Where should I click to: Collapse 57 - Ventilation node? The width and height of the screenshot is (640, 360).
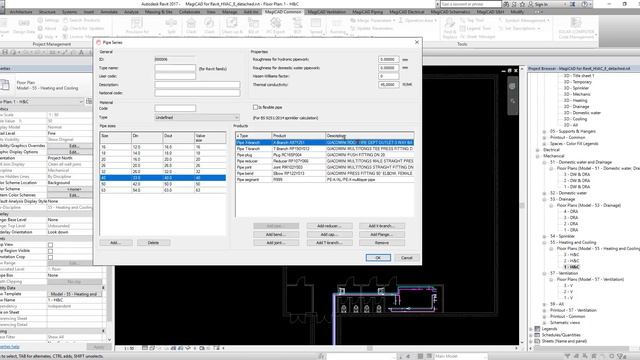[544, 273]
